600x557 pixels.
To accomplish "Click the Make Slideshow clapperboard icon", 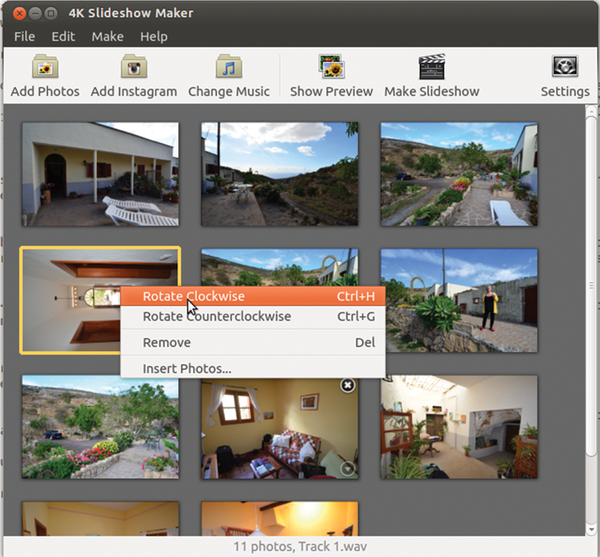I will tap(432, 66).
